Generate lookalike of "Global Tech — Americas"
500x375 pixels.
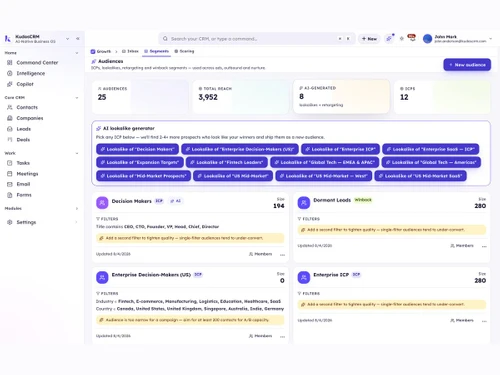pos(431,162)
